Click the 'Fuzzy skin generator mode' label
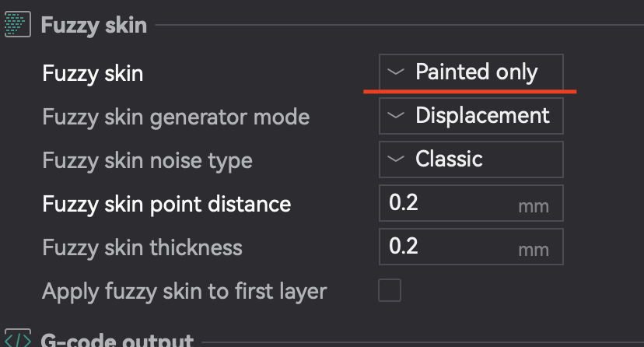This screenshot has width=644, height=347. coord(176,117)
